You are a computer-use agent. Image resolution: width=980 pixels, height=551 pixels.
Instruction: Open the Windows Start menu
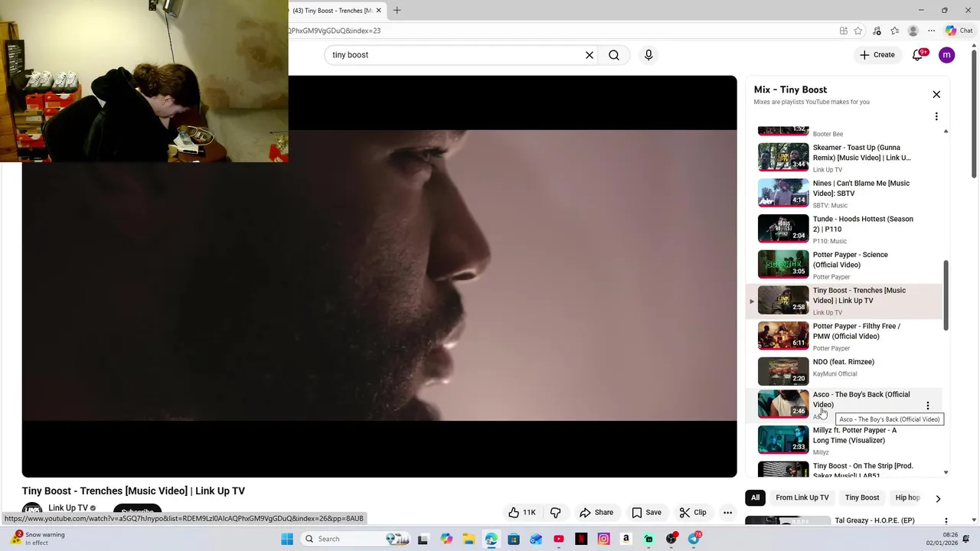(x=287, y=539)
